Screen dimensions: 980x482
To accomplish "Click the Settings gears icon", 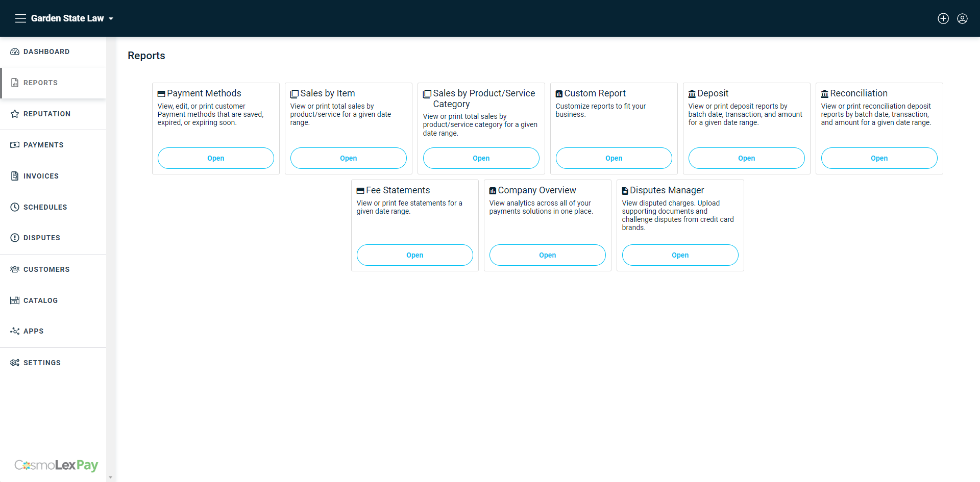I will tap(15, 363).
